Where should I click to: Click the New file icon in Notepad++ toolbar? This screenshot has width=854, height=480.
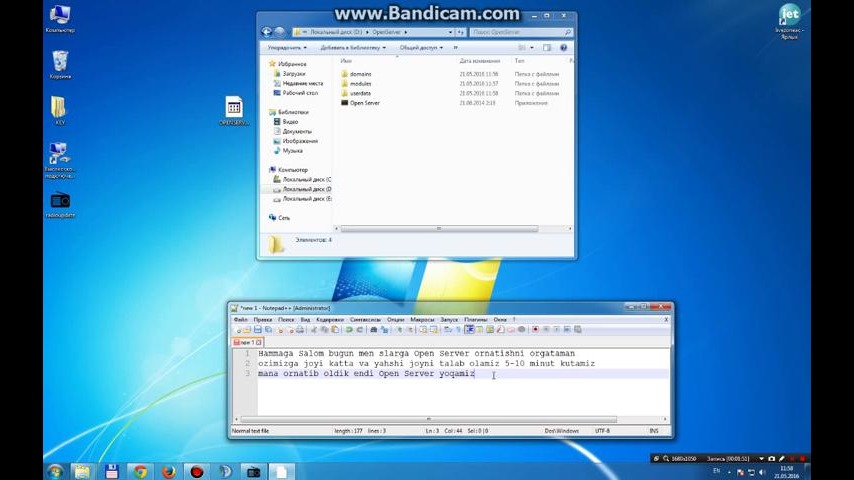pyautogui.click(x=239, y=330)
